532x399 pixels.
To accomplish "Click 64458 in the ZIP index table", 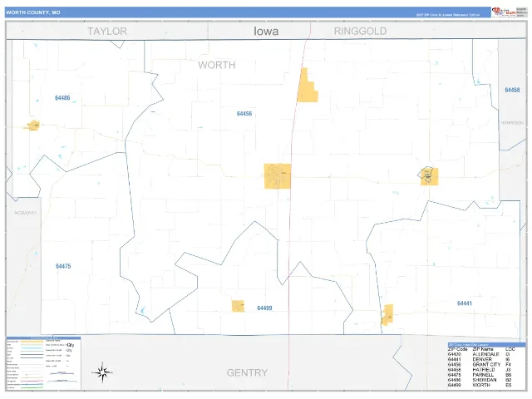I will [455, 370].
